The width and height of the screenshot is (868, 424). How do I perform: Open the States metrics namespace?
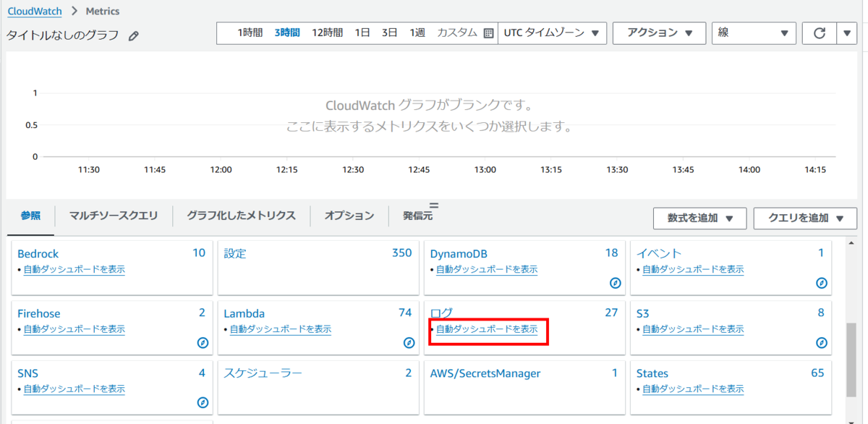point(652,373)
